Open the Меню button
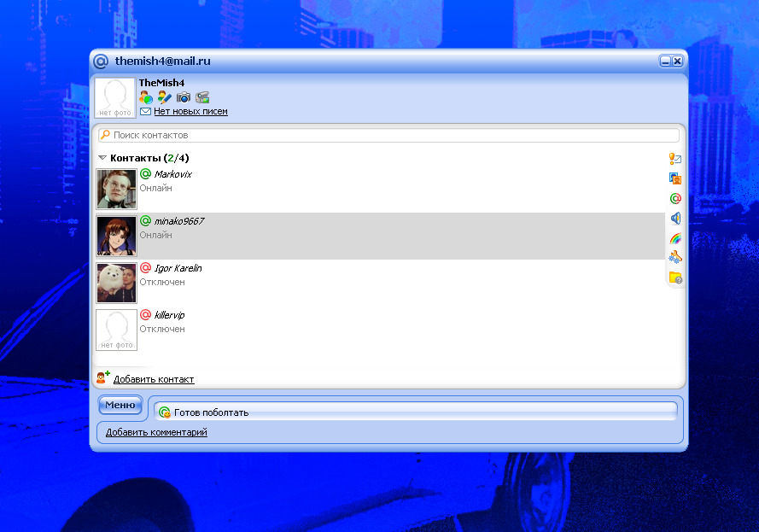The width and height of the screenshot is (759, 532). click(120, 405)
